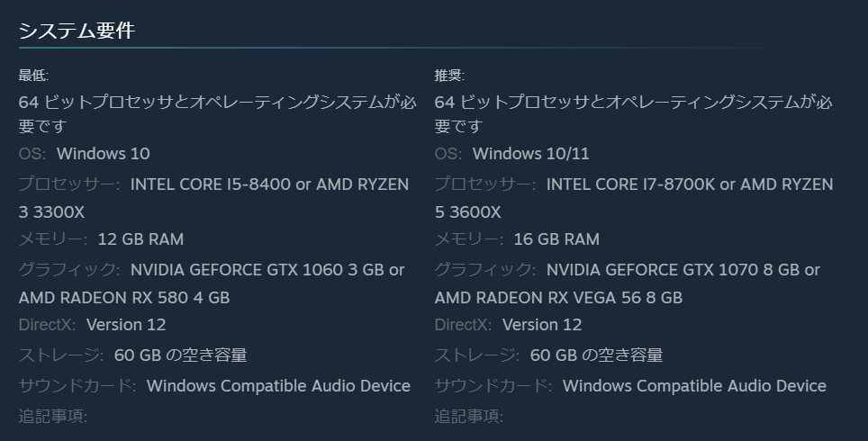The height and width of the screenshot is (441, 868).
Task: Click the 12 GB RAM memory entry
Action: point(140,239)
